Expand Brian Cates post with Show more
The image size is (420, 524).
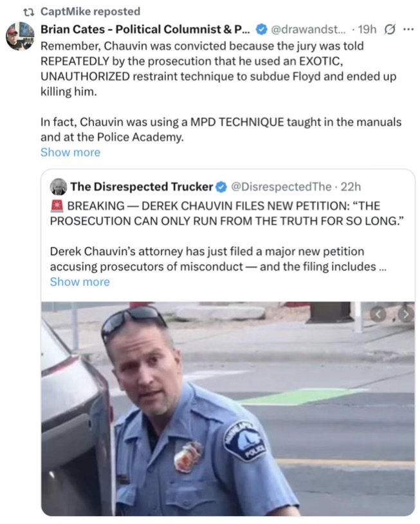pyautogui.click(x=70, y=152)
